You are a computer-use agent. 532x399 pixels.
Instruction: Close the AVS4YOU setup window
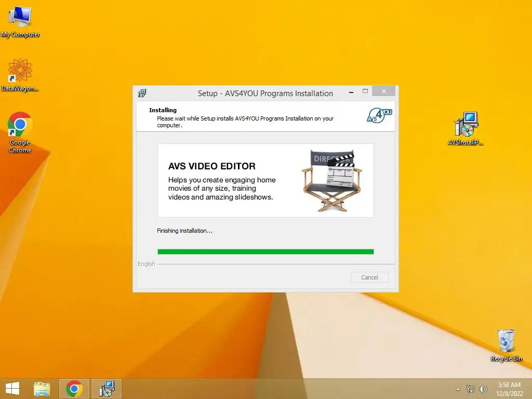(384, 91)
